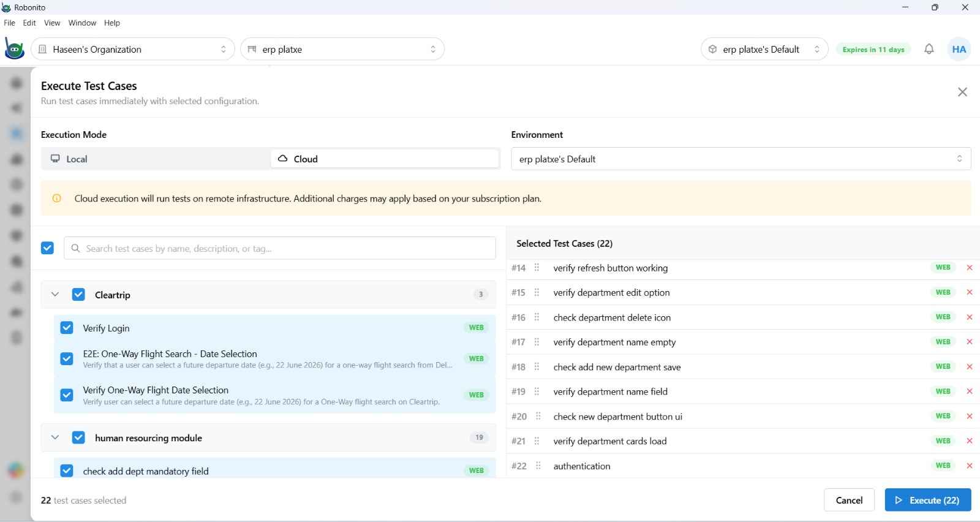Open the Edit menu
Viewport: 980px width, 522px height.
[29, 23]
